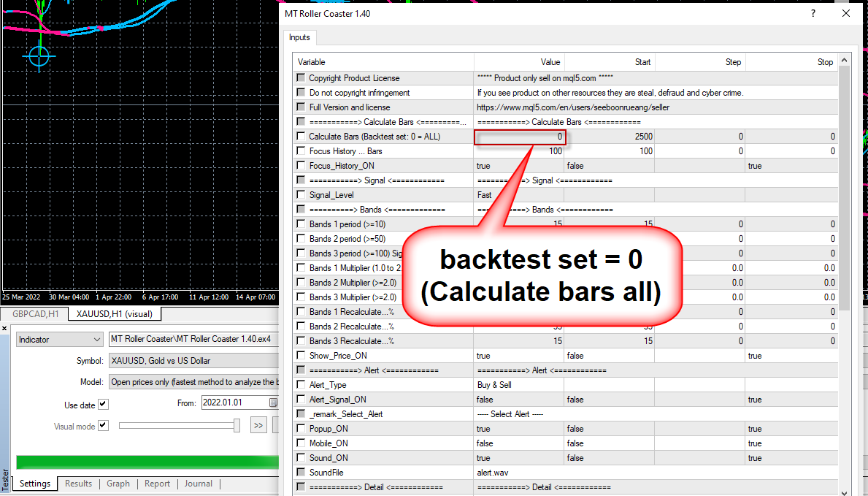Select the Inputs tab
The width and height of the screenshot is (868, 496).
(299, 38)
